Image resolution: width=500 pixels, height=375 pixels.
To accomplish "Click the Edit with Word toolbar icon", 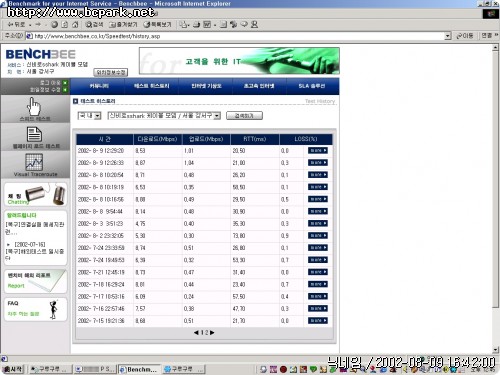I will [x=207, y=25].
